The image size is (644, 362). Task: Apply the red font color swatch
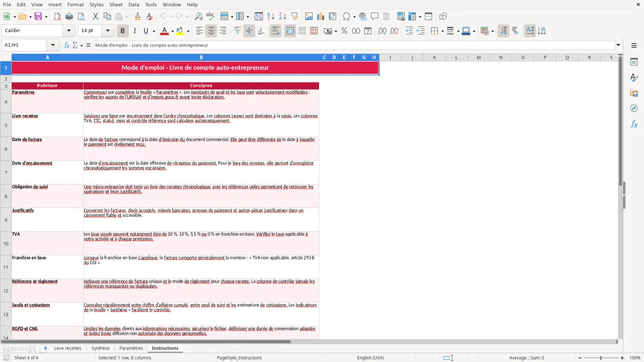(x=165, y=31)
